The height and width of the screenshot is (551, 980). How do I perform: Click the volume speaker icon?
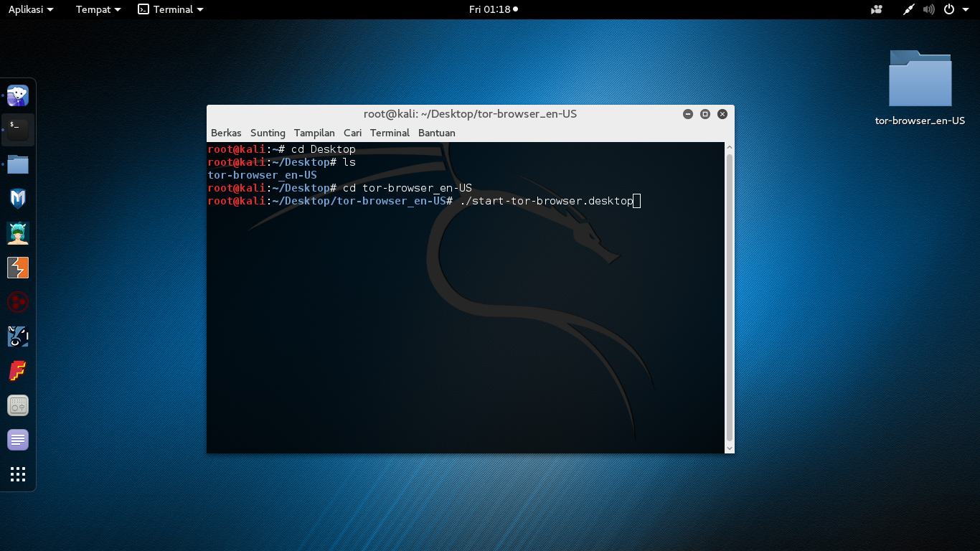[x=929, y=9]
